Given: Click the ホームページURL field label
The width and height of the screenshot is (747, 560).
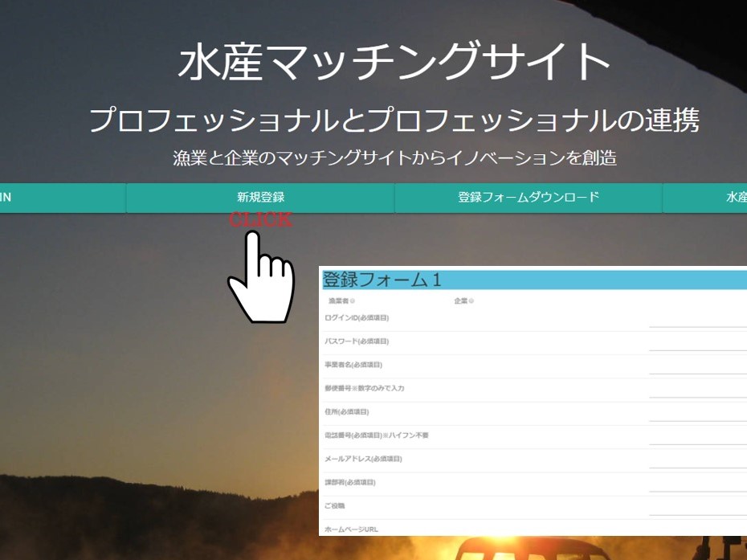Looking at the screenshot, I should click(351, 529).
